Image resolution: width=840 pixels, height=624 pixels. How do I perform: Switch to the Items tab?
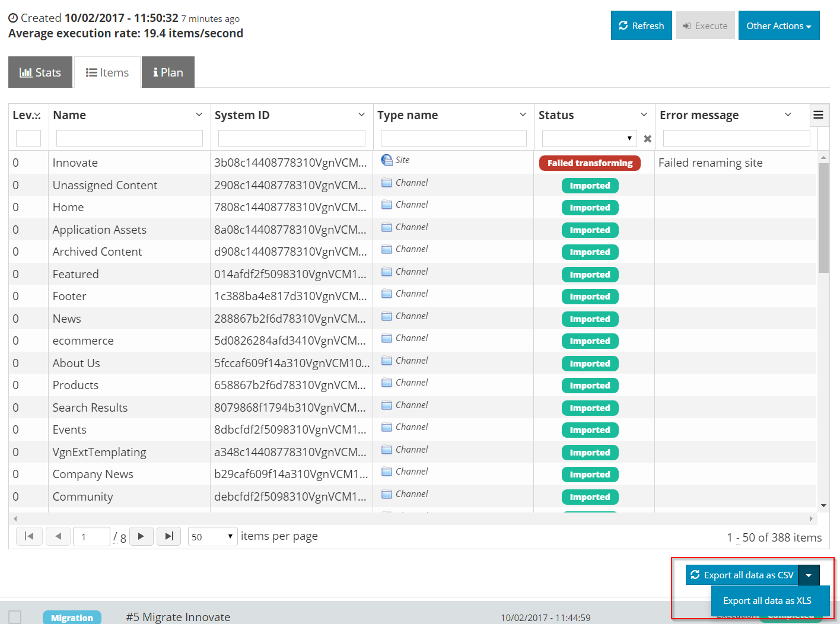click(107, 72)
